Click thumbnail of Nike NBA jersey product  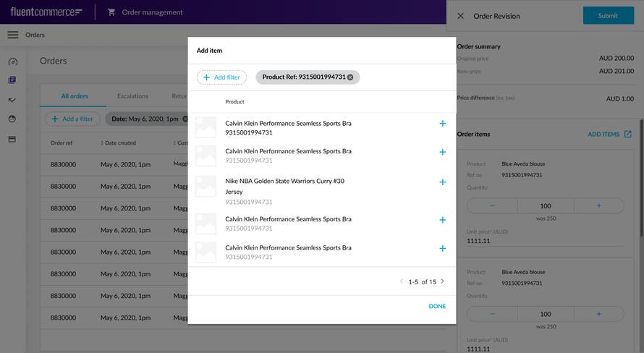tap(206, 186)
